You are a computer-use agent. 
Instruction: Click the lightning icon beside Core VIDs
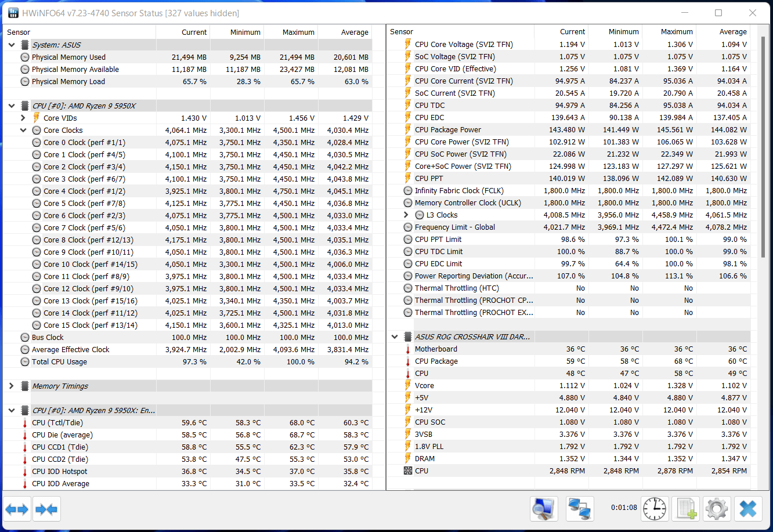pos(37,118)
